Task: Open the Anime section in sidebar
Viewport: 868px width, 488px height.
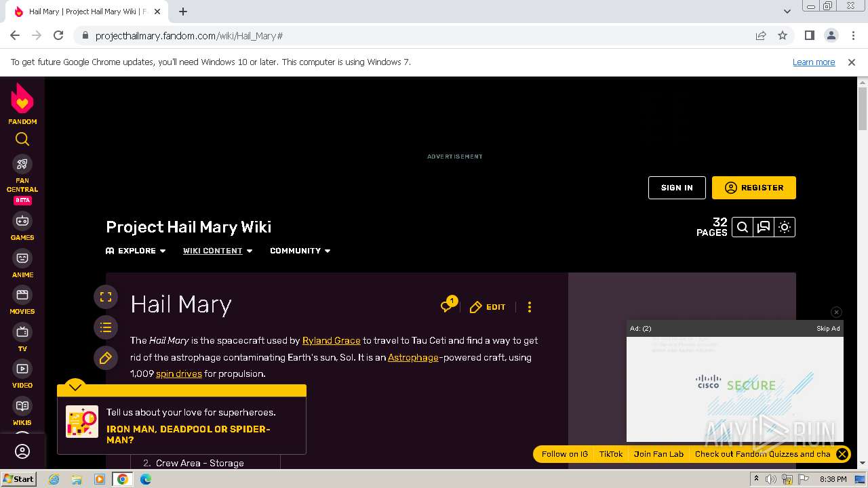Action: [x=22, y=264]
